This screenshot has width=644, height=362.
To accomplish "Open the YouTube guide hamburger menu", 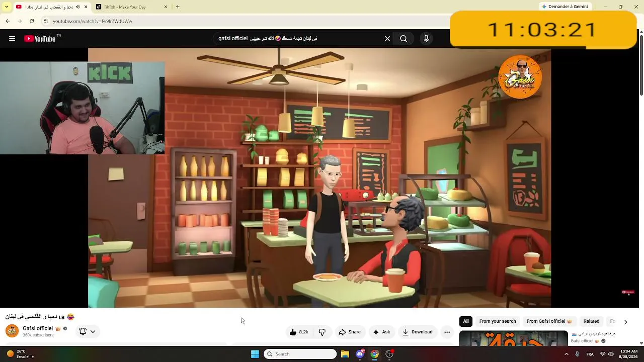I will (12, 39).
